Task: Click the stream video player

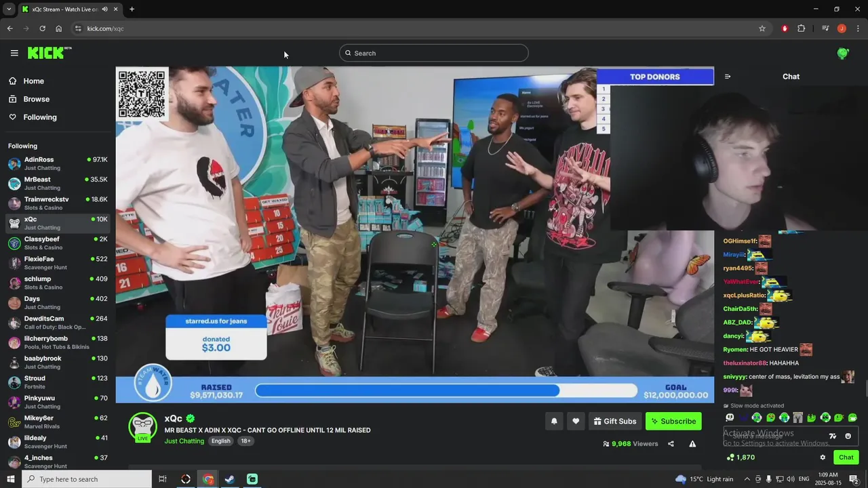Action: click(414, 235)
